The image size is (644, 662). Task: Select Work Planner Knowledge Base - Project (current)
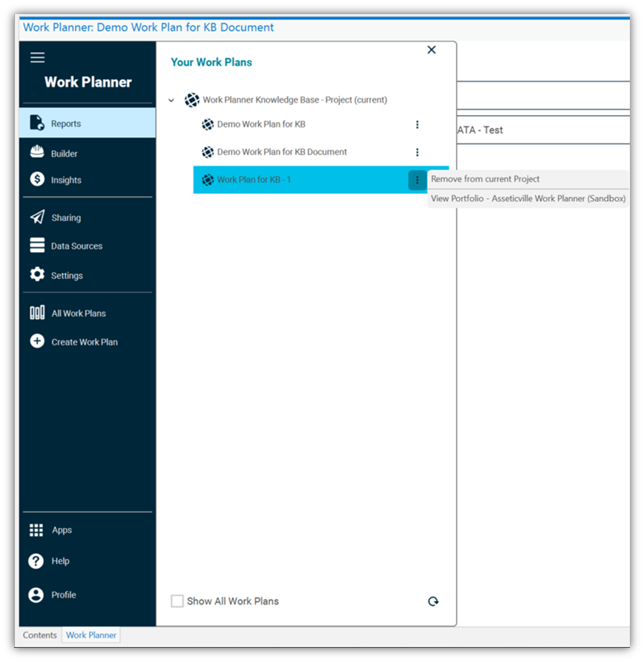[x=294, y=100]
